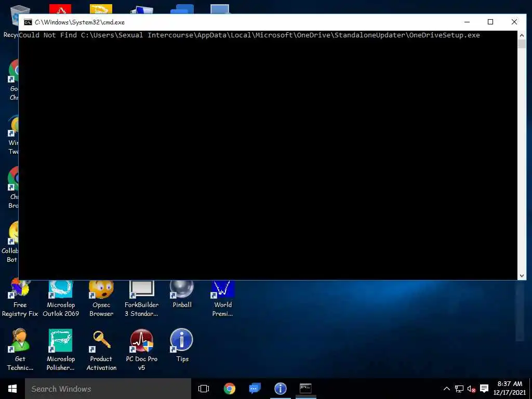The width and height of the screenshot is (532, 399).
Task: Close the cmd.exe window
Action: pos(514,22)
